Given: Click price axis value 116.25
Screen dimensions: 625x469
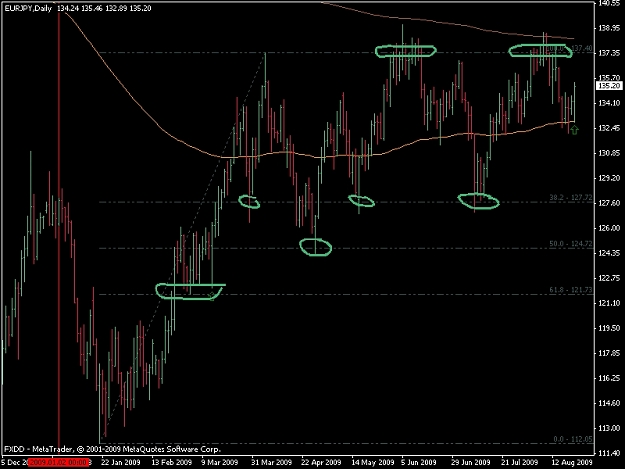Looking at the screenshot, I should (609, 378).
